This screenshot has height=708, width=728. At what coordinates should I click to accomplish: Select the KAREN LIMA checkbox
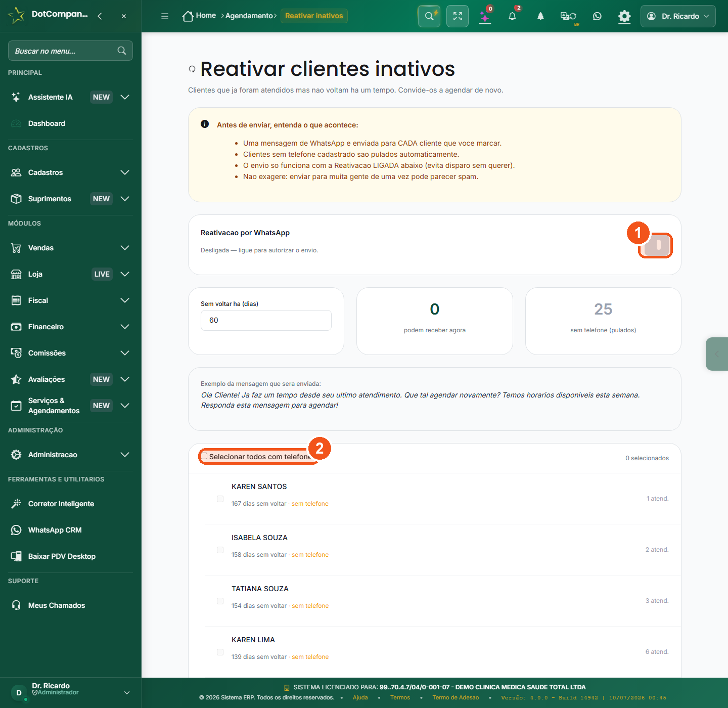click(220, 652)
